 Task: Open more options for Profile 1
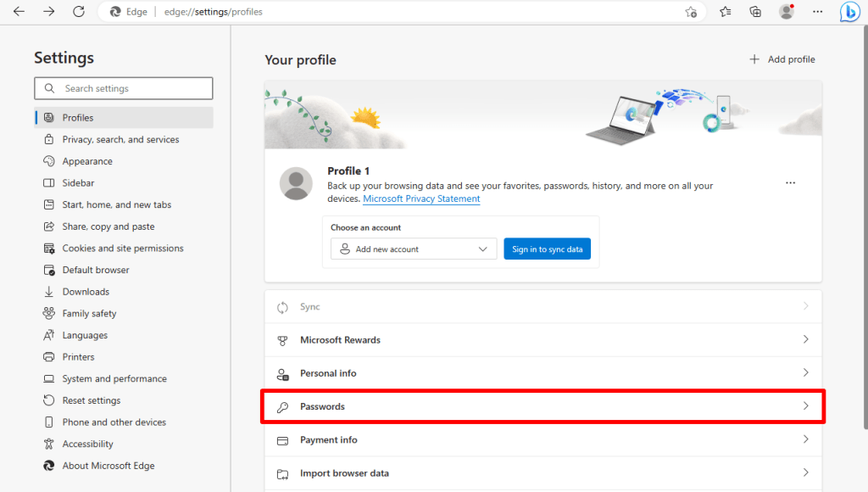(x=790, y=182)
